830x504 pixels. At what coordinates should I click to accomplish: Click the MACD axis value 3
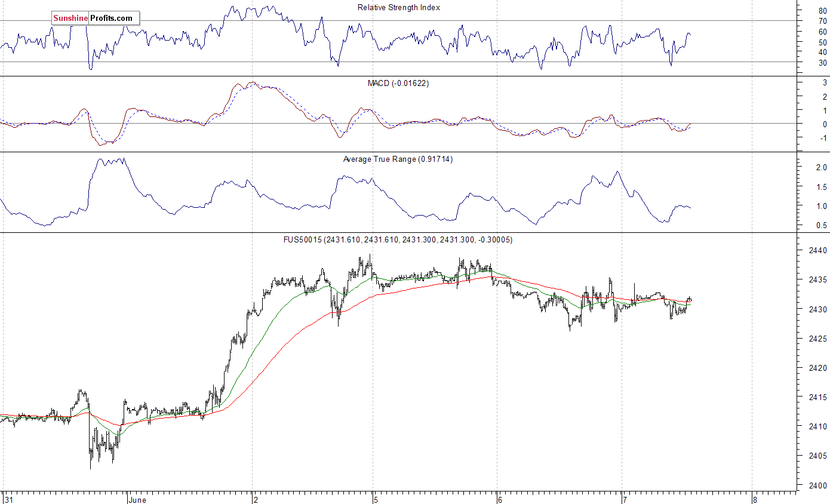click(x=825, y=83)
